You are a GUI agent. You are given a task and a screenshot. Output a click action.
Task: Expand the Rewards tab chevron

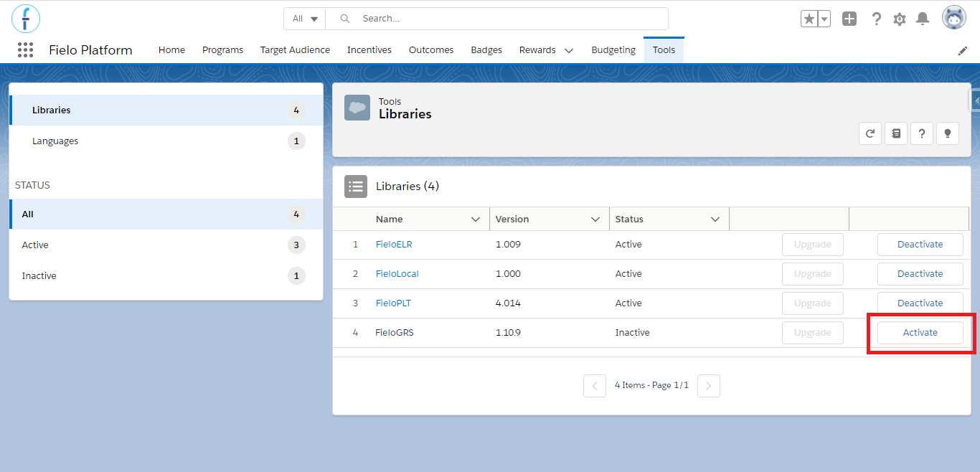coord(569,50)
